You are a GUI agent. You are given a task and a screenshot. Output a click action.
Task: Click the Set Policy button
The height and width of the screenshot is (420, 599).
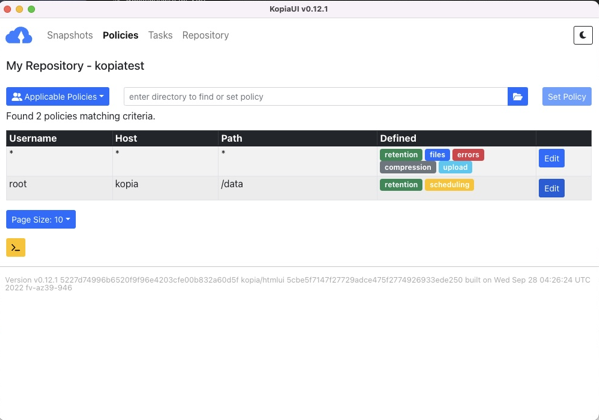[567, 97]
